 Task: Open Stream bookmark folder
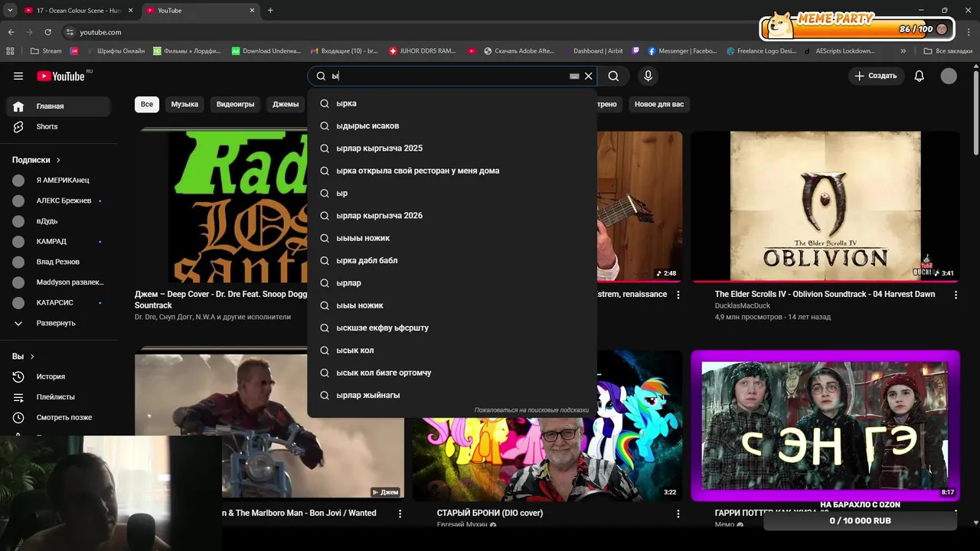click(46, 51)
